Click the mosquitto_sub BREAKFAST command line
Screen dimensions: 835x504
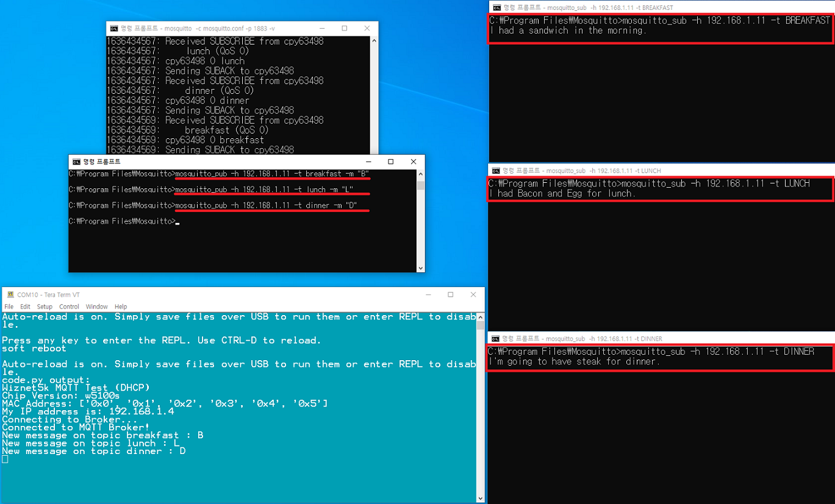660,20
